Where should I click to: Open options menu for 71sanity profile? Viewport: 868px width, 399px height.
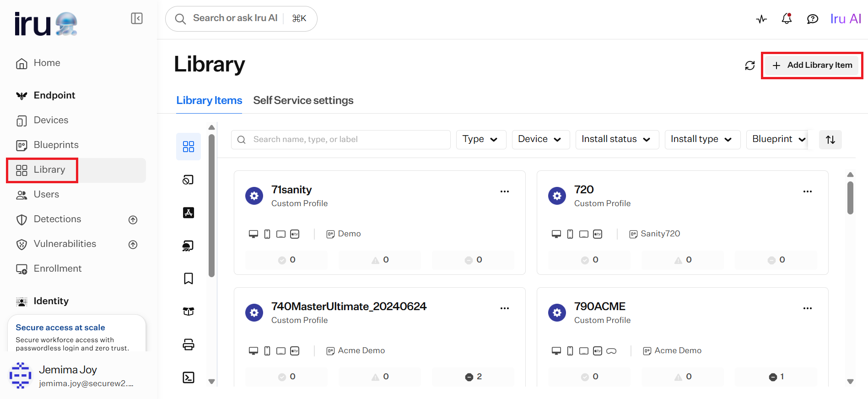point(505,191)
